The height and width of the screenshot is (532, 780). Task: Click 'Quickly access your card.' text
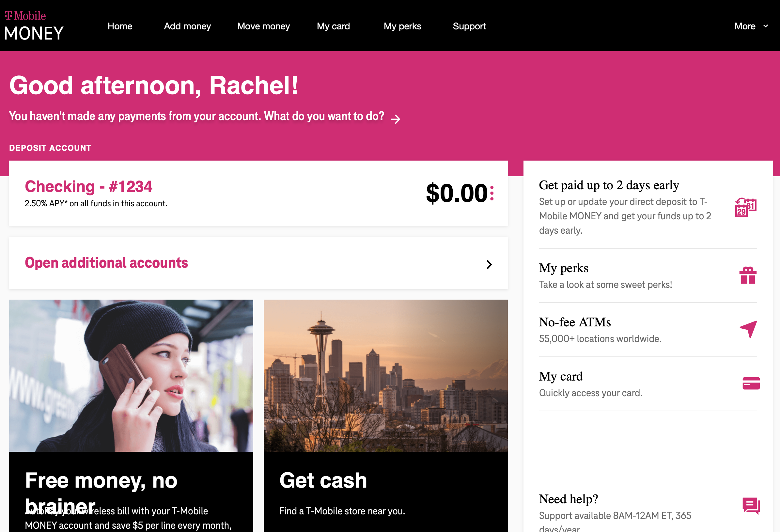591,393
